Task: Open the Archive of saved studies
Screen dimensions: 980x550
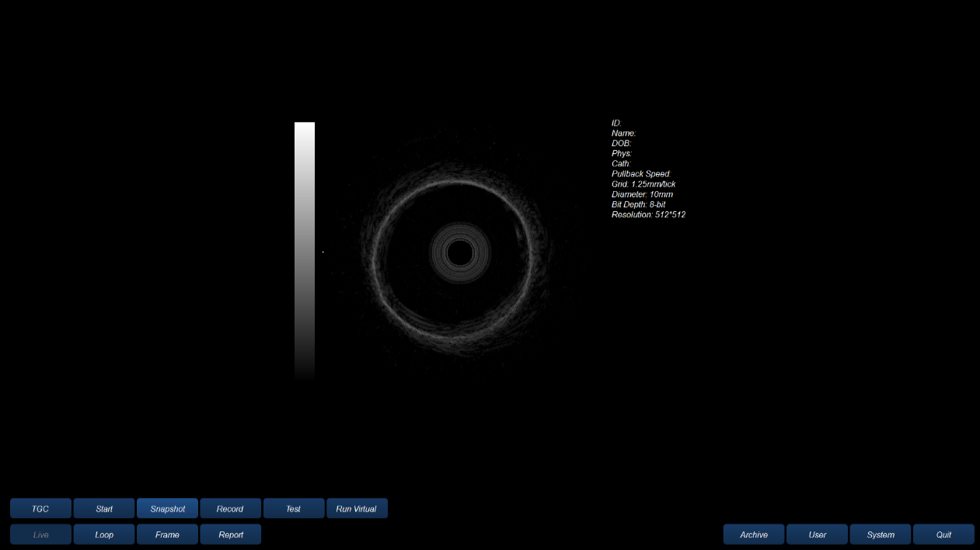Action: coord(754,534)
